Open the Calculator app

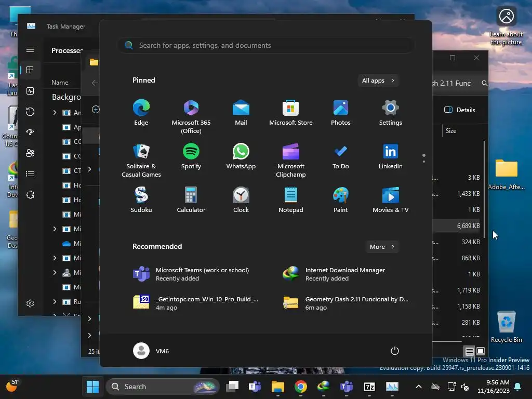pos(191,200)
